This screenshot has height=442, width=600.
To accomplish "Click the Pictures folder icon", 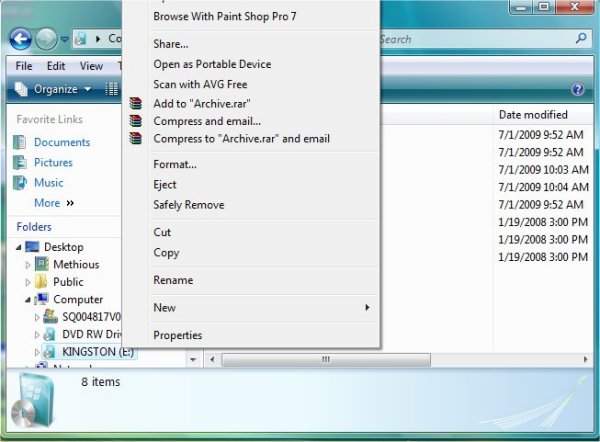I will pyautogui.click(x=20, y=163).
